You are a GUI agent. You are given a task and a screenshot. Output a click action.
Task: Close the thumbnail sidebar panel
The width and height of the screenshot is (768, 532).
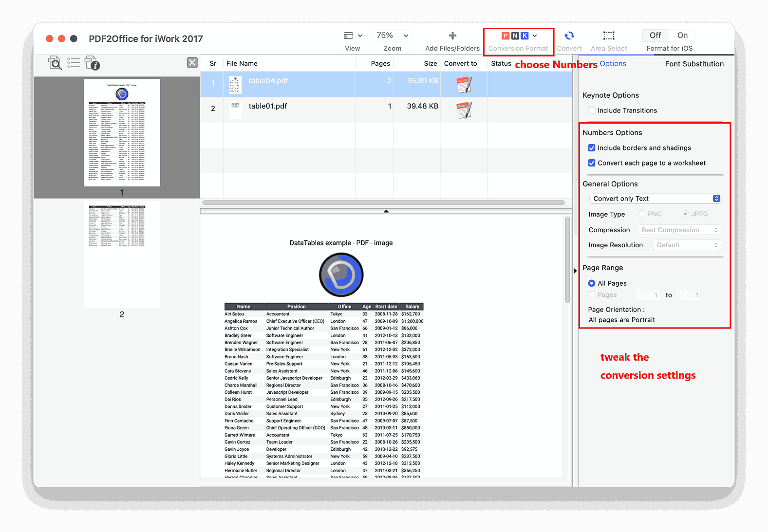[192, 62]
